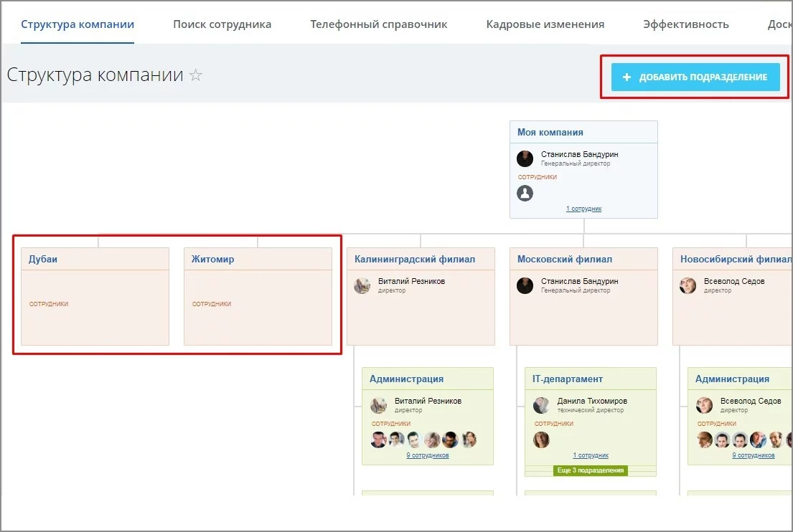Screen dimensions: 793x532
Task: Click the gray employee placeholder avatar in Моя компания
Action: coord(525,193)
